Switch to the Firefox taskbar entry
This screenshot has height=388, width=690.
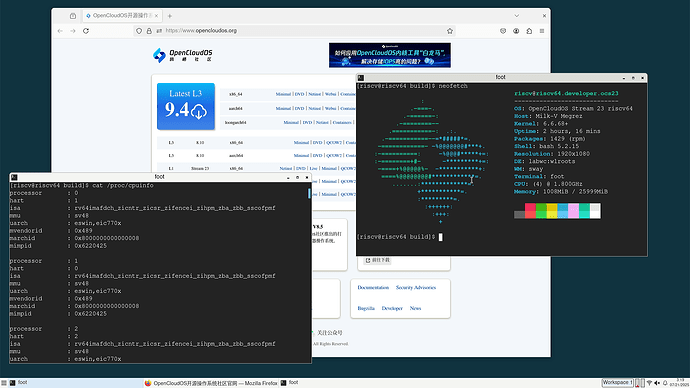211,383
